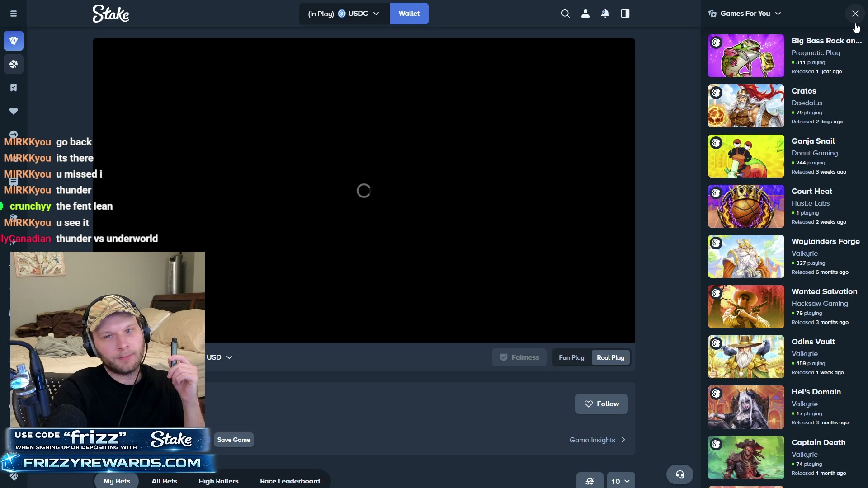Open the search magnifier icon

pos(565,14)
